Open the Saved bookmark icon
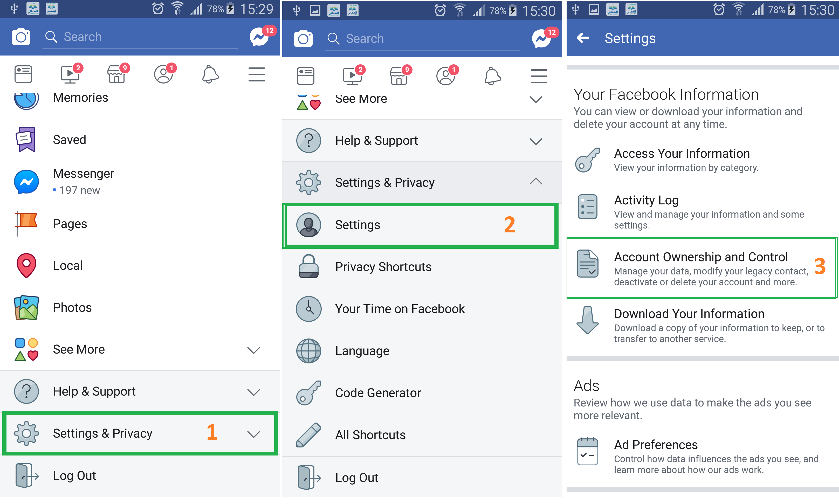839x504 pixels. [26, 139]
